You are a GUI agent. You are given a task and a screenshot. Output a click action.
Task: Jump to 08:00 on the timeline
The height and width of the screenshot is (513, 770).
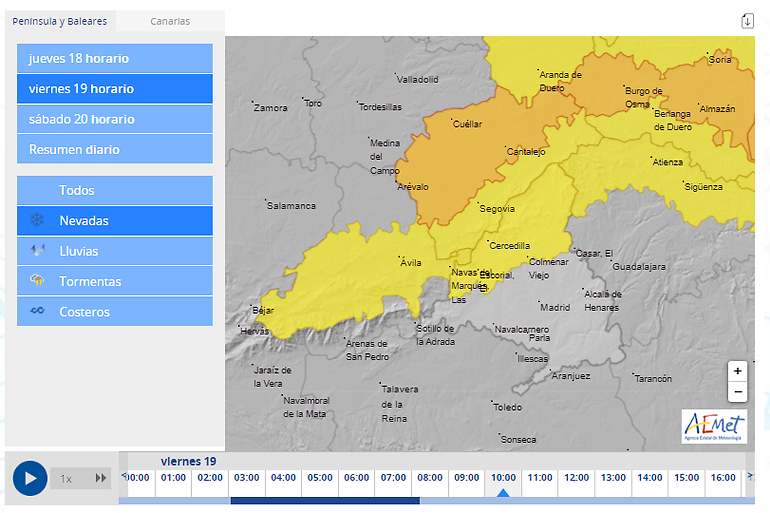(430, 478)
